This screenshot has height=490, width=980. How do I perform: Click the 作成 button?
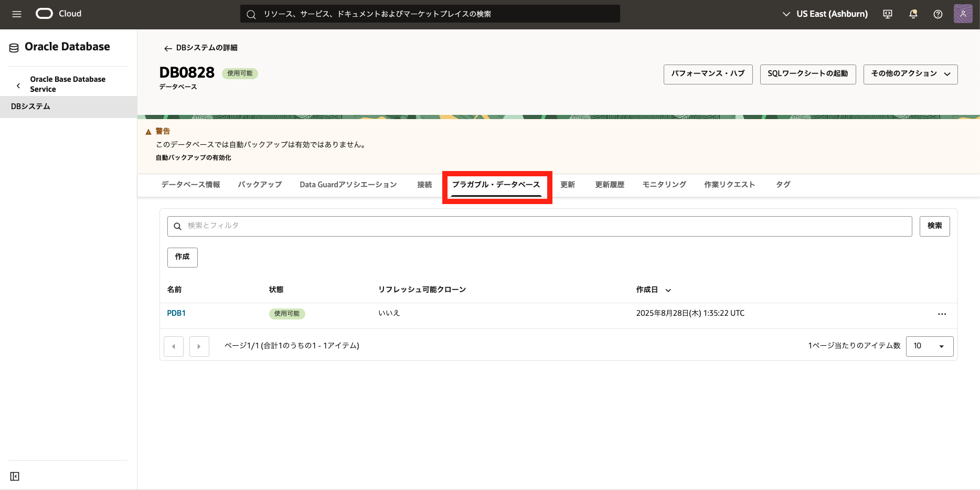[x=182, y=257]
